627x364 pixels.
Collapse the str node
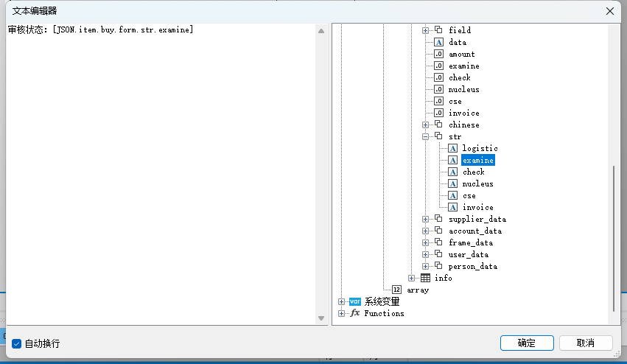coord(425,136)
